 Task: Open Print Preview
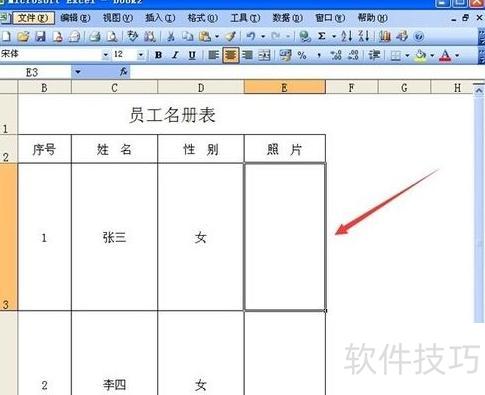pos(112,36)
